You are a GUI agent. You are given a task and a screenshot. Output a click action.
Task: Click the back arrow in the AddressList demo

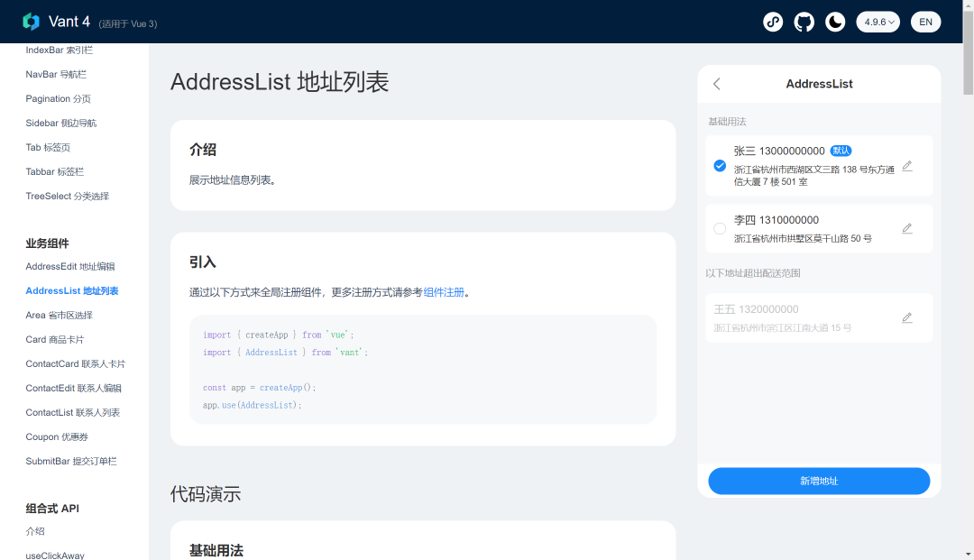click(716, 83)
